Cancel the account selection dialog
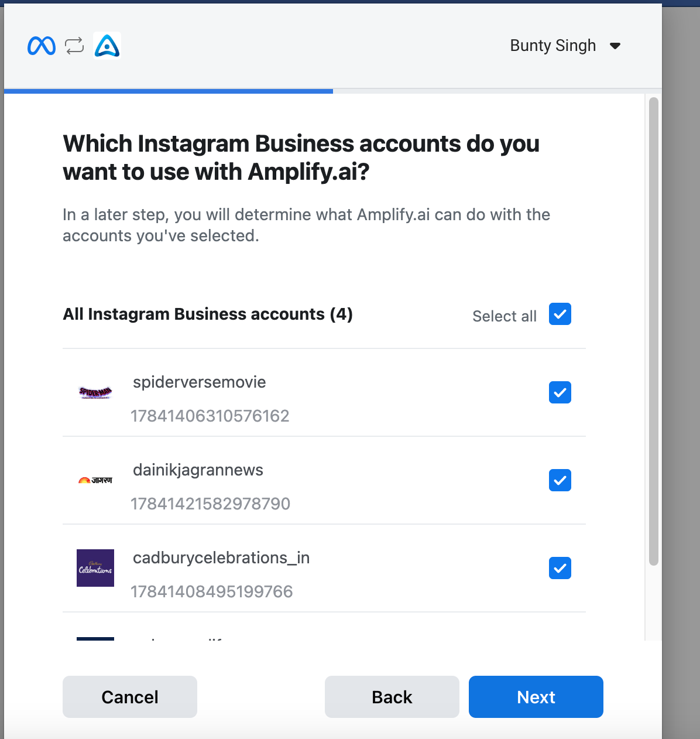 click(130, 697)
